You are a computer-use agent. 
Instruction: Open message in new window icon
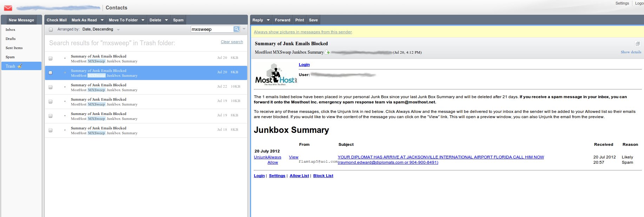[638, 44]
